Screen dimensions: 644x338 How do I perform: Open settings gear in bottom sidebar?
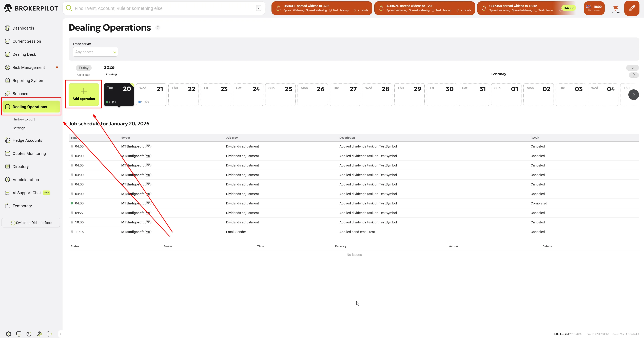9,334
